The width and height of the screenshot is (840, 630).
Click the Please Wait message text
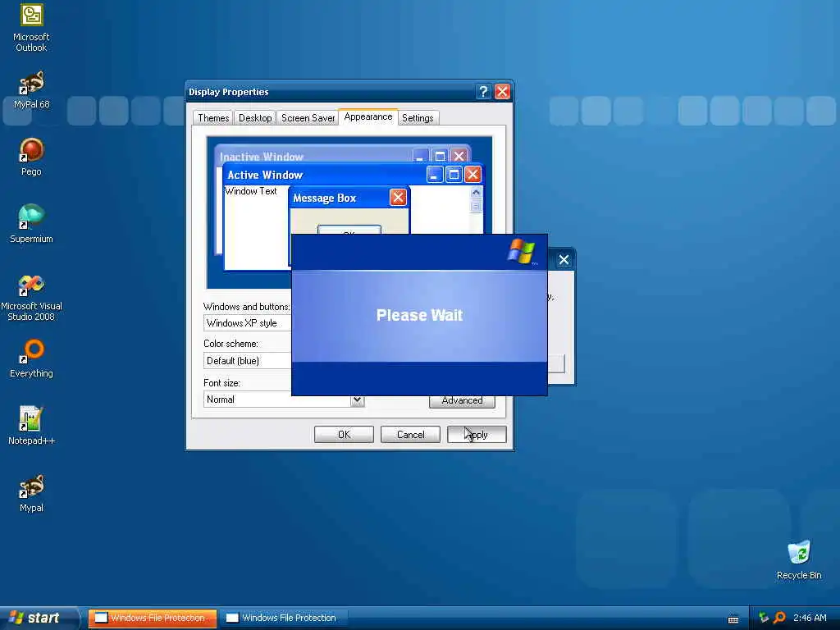(419, 315)
